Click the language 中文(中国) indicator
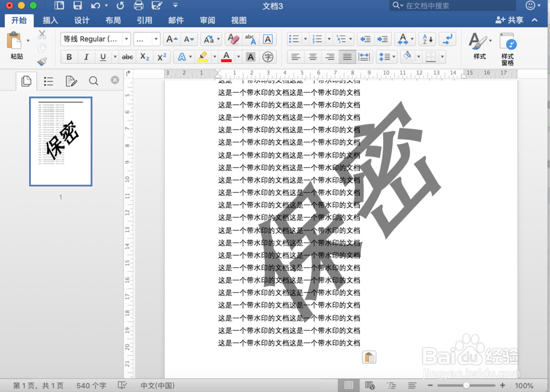 pyautogui.click(x=157, y=386)
